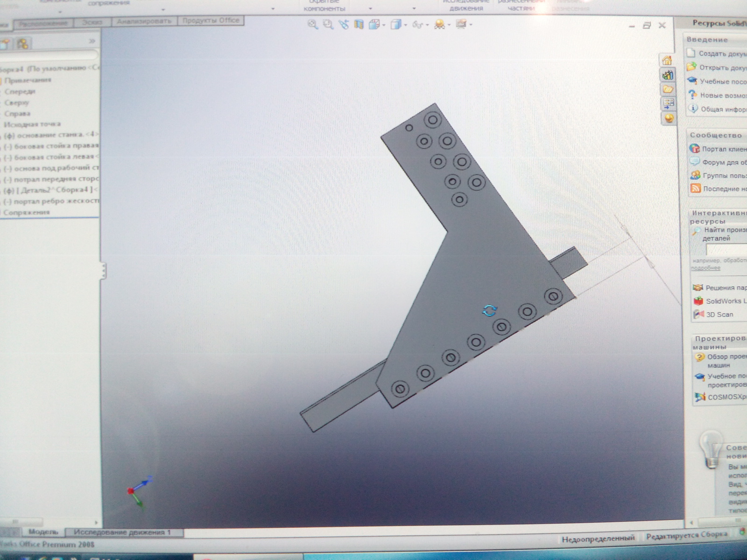Click the Previous View icon

tap(344, 24)
